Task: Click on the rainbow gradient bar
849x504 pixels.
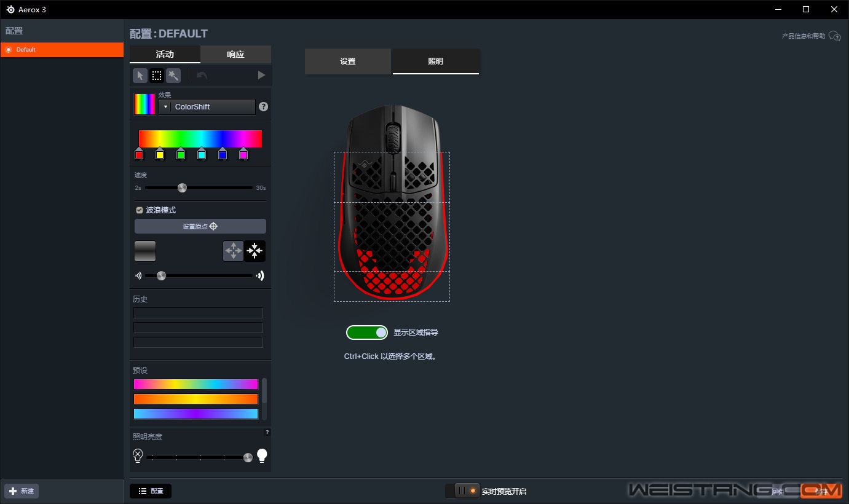Action: [200, 139]
